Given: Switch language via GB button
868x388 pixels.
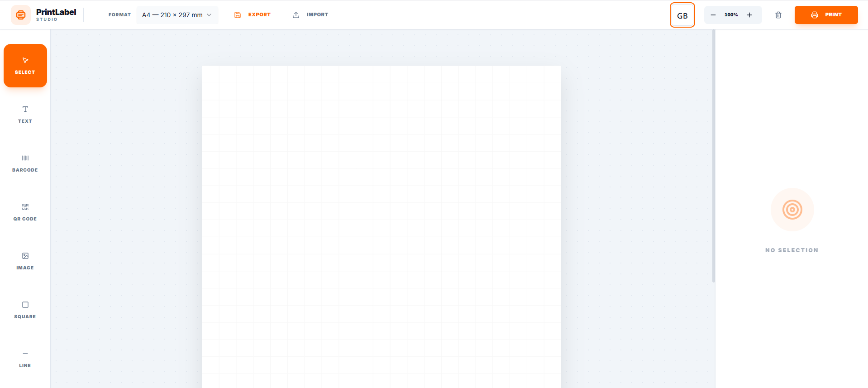Looking at the screenshot, I should 682,15.
